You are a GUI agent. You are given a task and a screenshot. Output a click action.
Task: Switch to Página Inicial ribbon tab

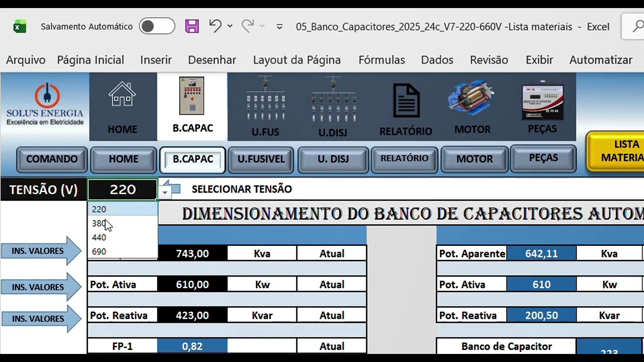click(x=91, y=60)
